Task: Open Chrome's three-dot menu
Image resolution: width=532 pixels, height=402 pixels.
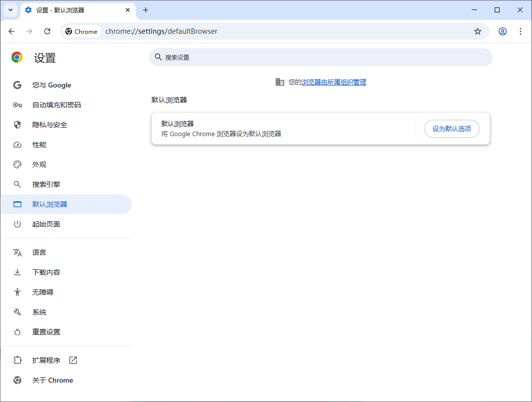Action: click(x=521, y=31)
